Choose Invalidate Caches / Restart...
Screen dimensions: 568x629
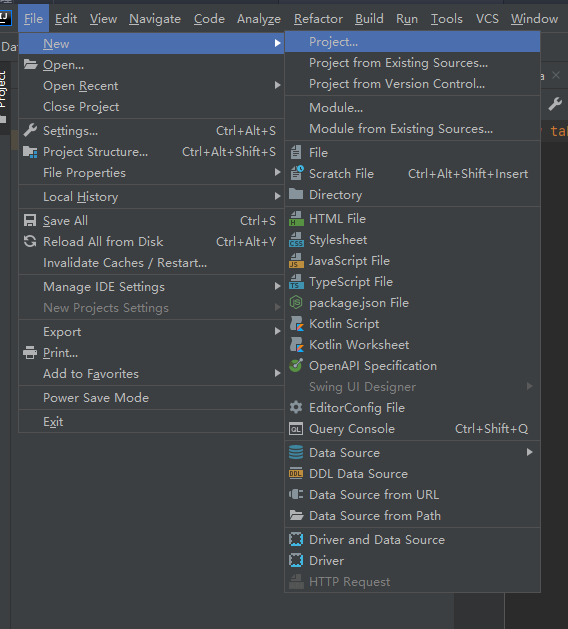(151, 263)
